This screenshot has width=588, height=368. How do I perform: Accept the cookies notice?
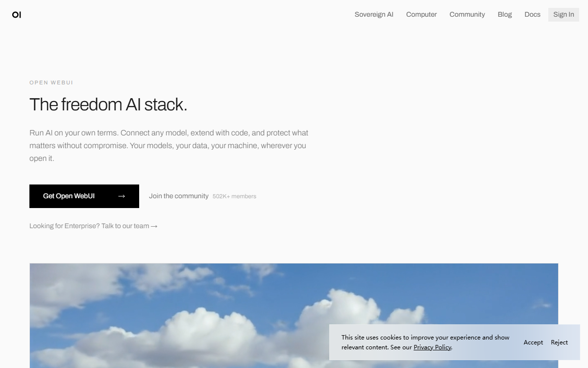[x=533, y=342]
